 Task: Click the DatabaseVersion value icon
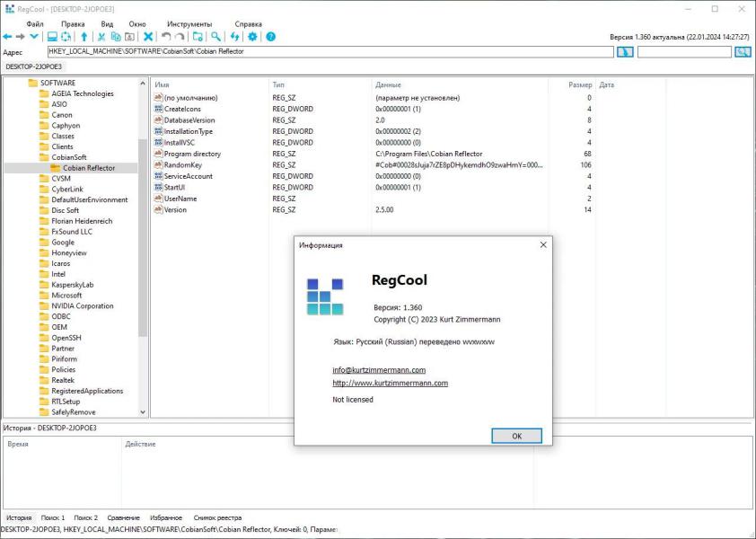click(x=158, y=120)
